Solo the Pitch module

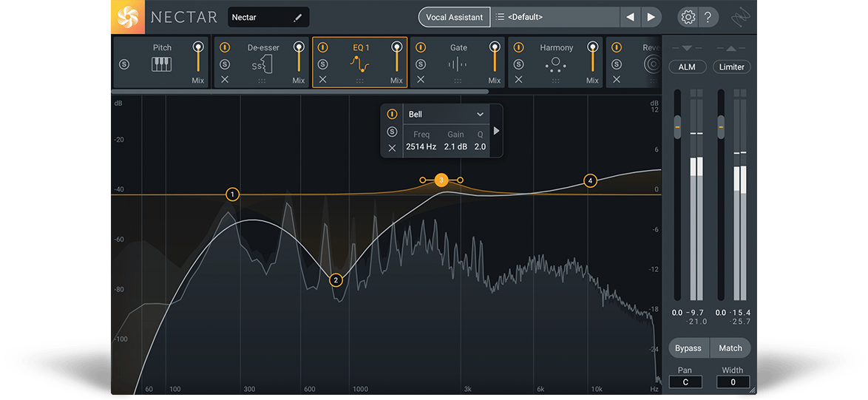coord(123,65)
